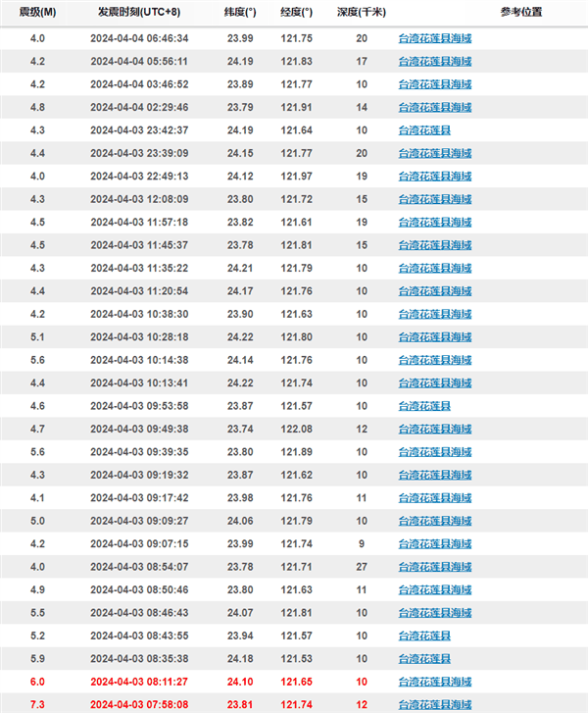Click the 参考位置 column header
588x713 pixels.
pos(493,14)
